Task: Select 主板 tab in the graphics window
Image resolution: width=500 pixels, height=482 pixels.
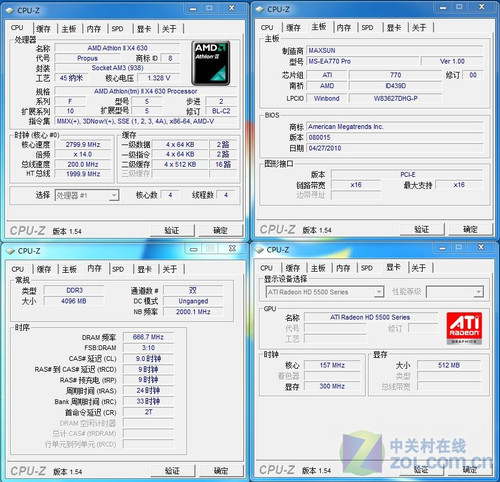Action: click(318, 268)
